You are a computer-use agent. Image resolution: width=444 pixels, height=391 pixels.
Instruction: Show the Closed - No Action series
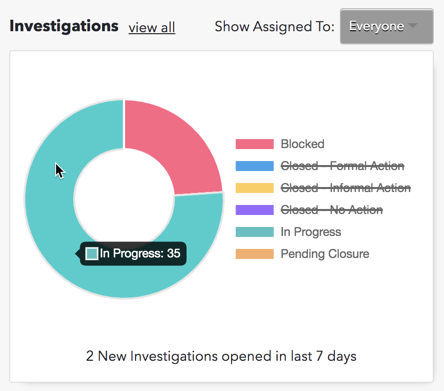[x=332, y=210]
